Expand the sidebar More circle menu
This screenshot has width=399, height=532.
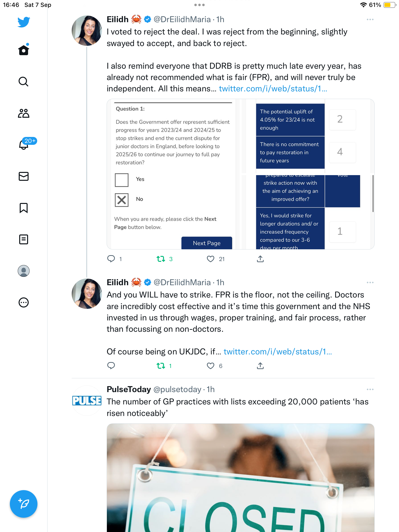[24, 302]
